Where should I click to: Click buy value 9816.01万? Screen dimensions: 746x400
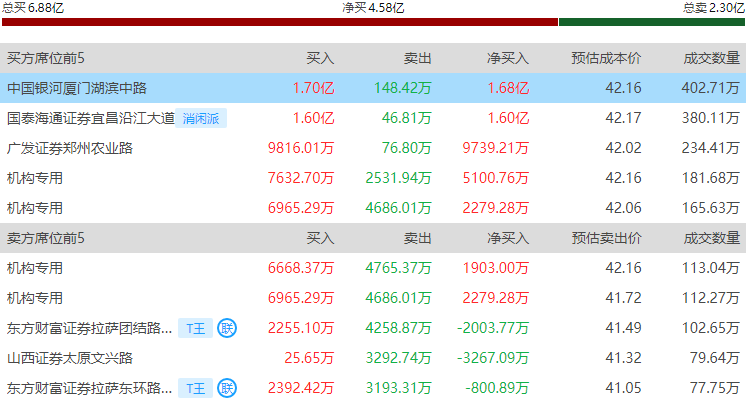[301, 148]
